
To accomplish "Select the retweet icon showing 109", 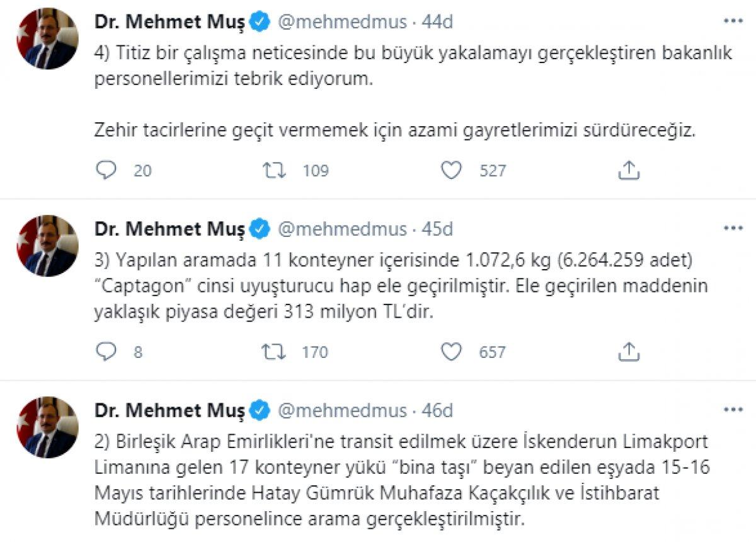I will [275, 169].
